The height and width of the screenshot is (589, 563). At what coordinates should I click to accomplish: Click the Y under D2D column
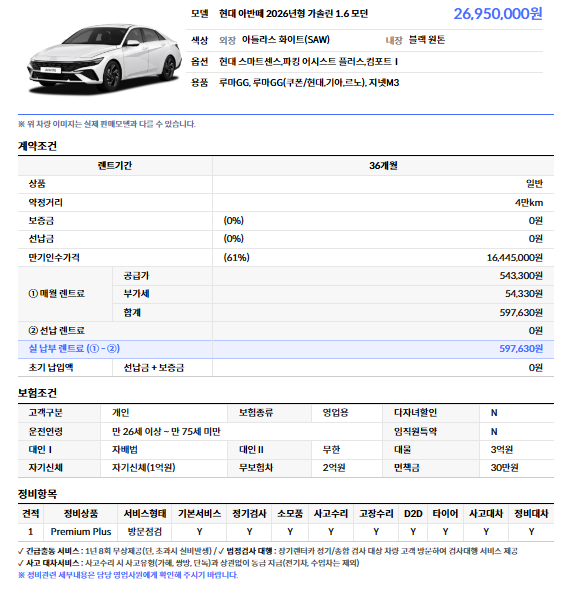[x=413, y=532]
